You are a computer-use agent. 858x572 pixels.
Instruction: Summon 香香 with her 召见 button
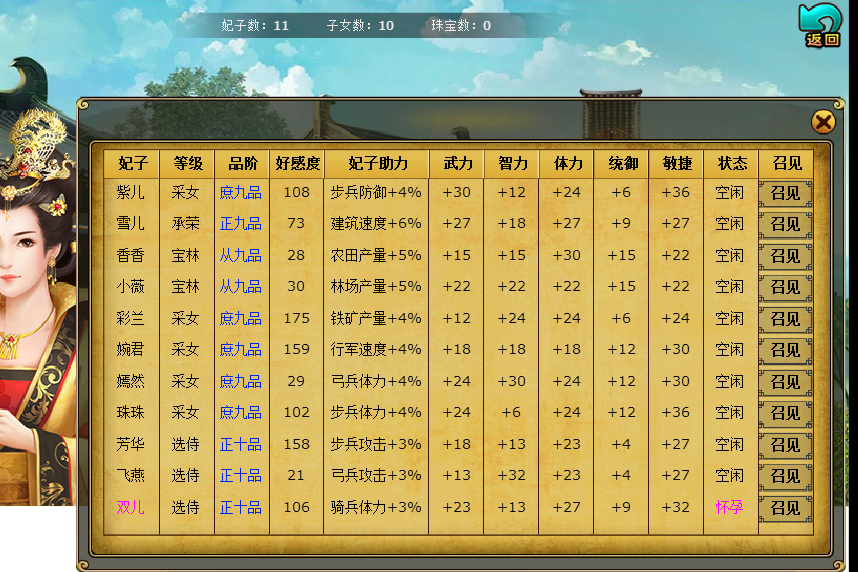click(785, 256)
